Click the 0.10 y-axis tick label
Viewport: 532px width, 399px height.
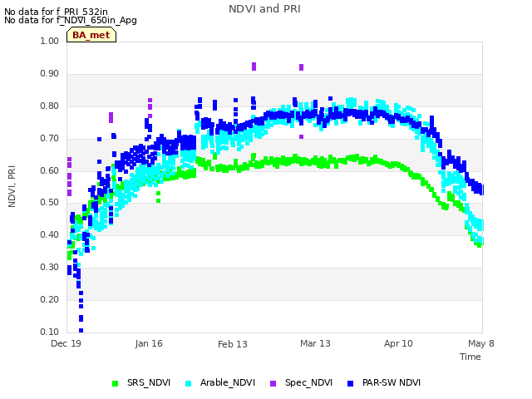[x=50, y=332]
